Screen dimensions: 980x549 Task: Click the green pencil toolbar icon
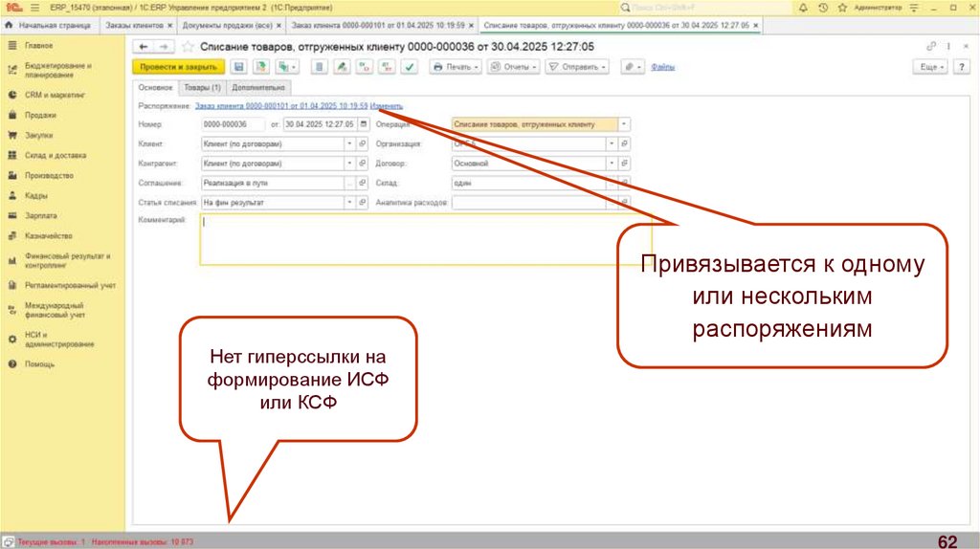[x=342, y=67]
